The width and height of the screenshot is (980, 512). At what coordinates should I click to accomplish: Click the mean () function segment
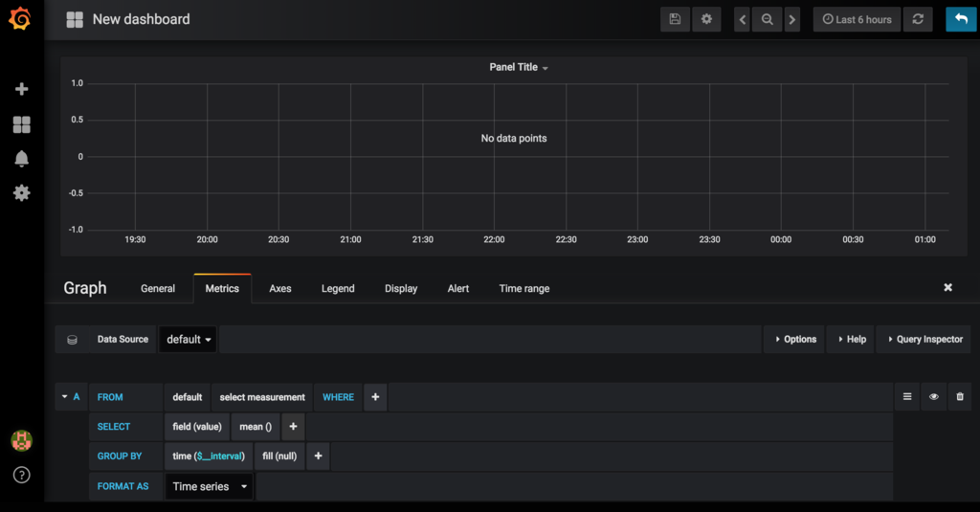pyautogui.click(x=256, y=427)
